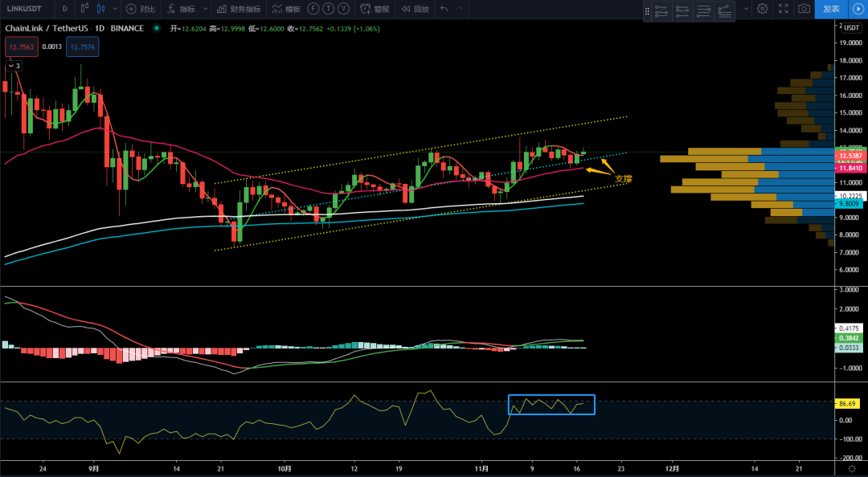The height and width of the screenshot is (477, 868).
Task: Click the 对比 compare button
Action: [141, 10]
